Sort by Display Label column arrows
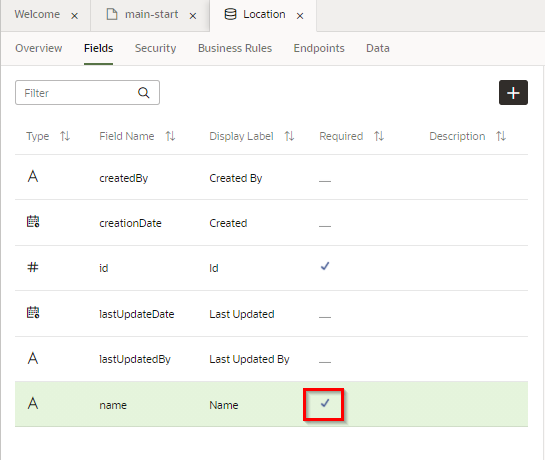The width and height of the screenshot is (545, 460). tap(289, 136)
